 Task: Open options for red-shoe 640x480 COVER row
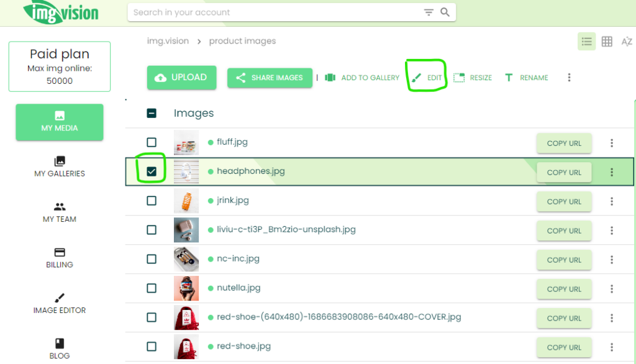click(x=612, y=318)
